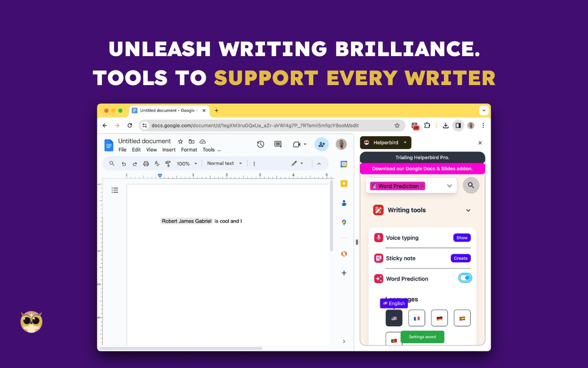This screenshot has width=588, height=368.
Task: Show the document outline icon
Action: coord(115,190)
